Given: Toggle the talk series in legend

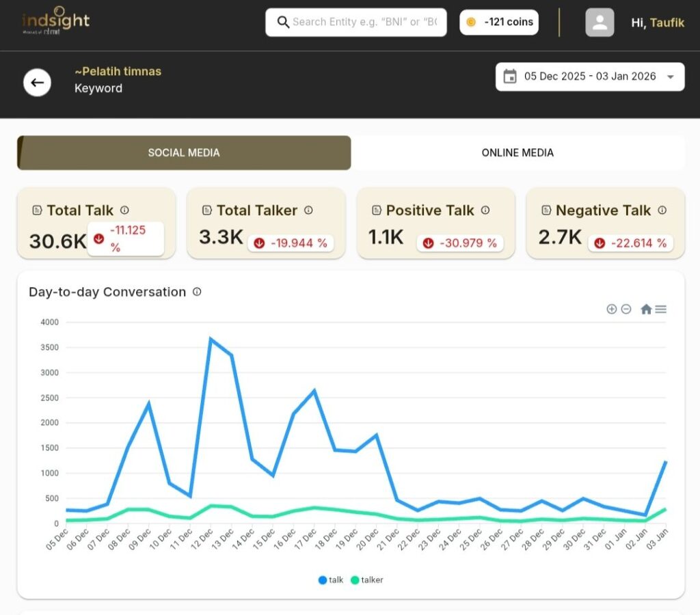Looking at the screenshot, I should (331, 580).
